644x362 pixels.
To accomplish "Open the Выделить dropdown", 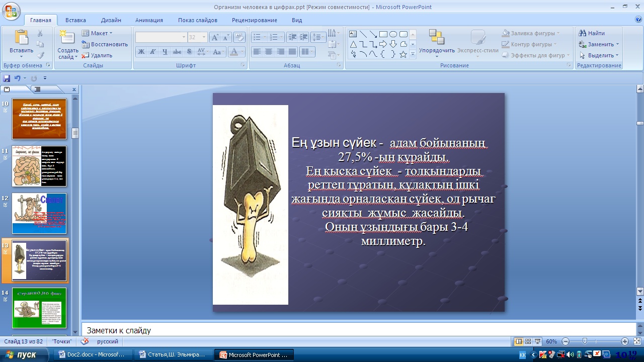I will click(599, 55).
